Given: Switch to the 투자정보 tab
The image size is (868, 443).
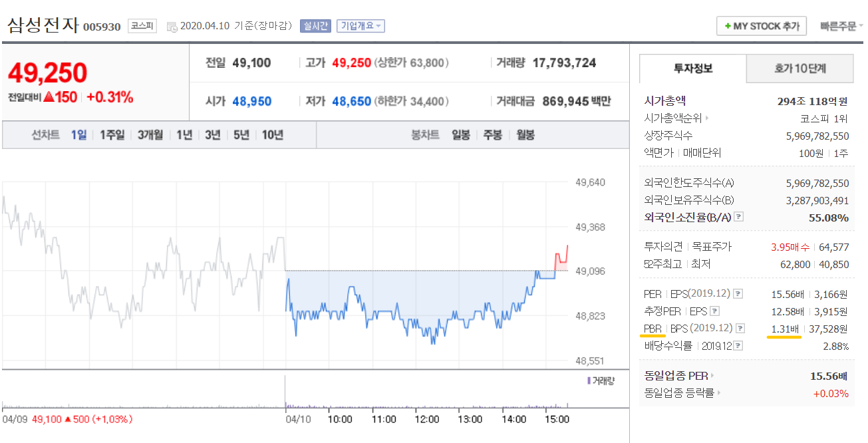Looking at the screenshot, I should pyautogui.click(x=693, y=69).
